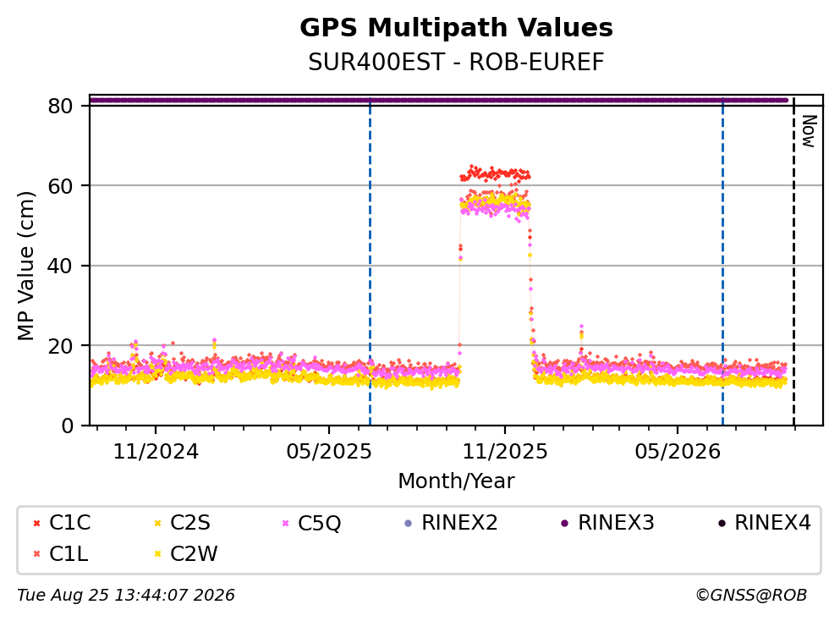Click the MP Value (cm) axis label
Image resolution: width=840 pixels, height=621 pixels.
pos(25,266)
